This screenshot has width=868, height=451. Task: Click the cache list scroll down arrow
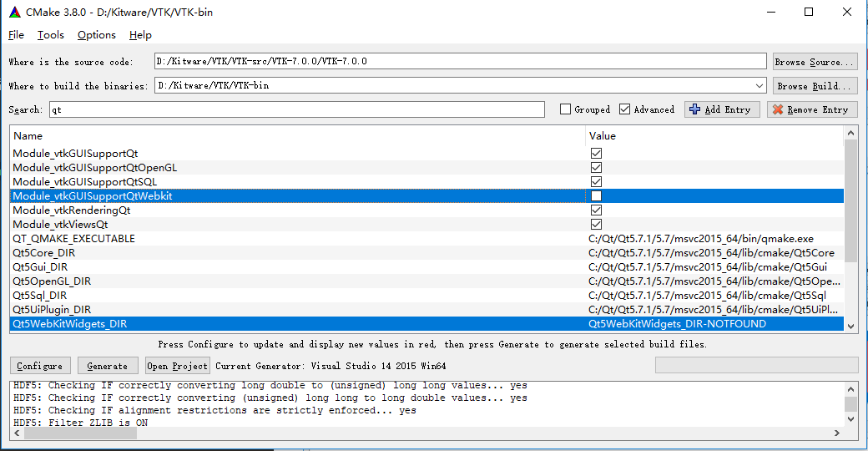pos(850,327)
